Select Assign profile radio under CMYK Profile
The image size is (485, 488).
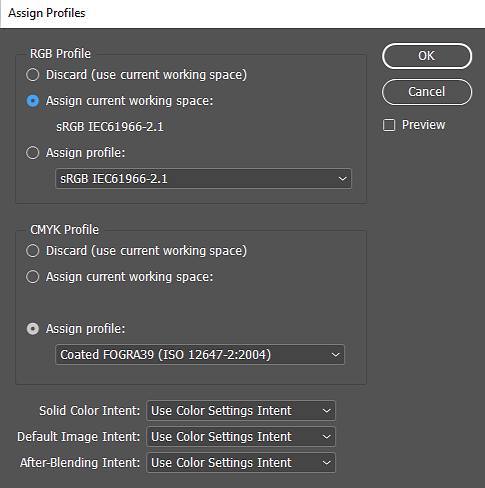tap(33, 329)
